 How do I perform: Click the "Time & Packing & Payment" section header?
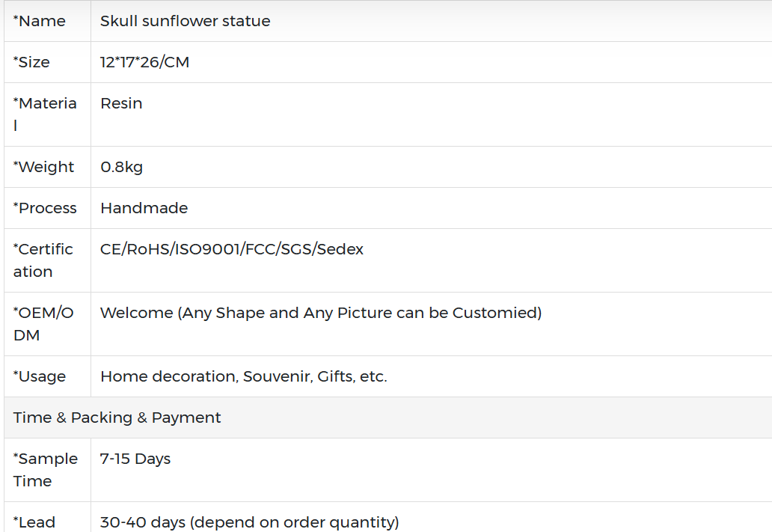pyautogui.click(x=117, y=418)
